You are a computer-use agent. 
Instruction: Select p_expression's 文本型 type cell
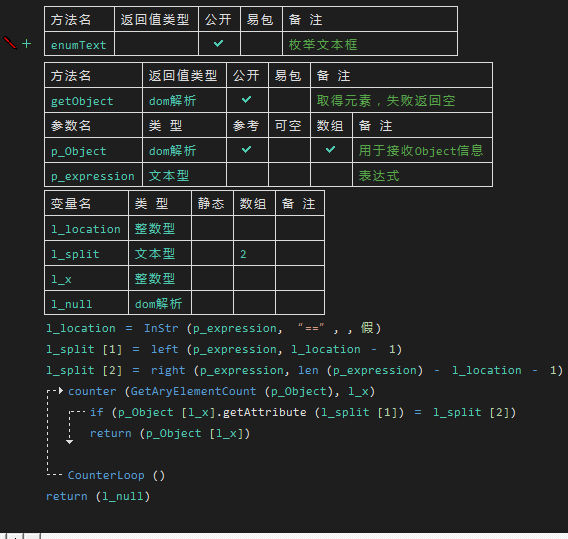pos(184,175)
